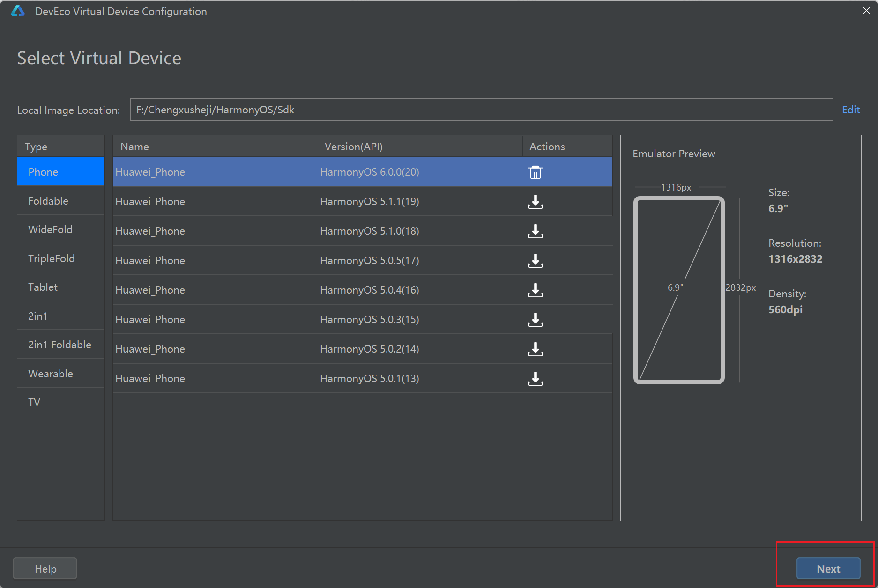Screen dimensions: 878x588
Task: Download the HarmonyOS 5.0.2(14) image
Action: (535, 349)
